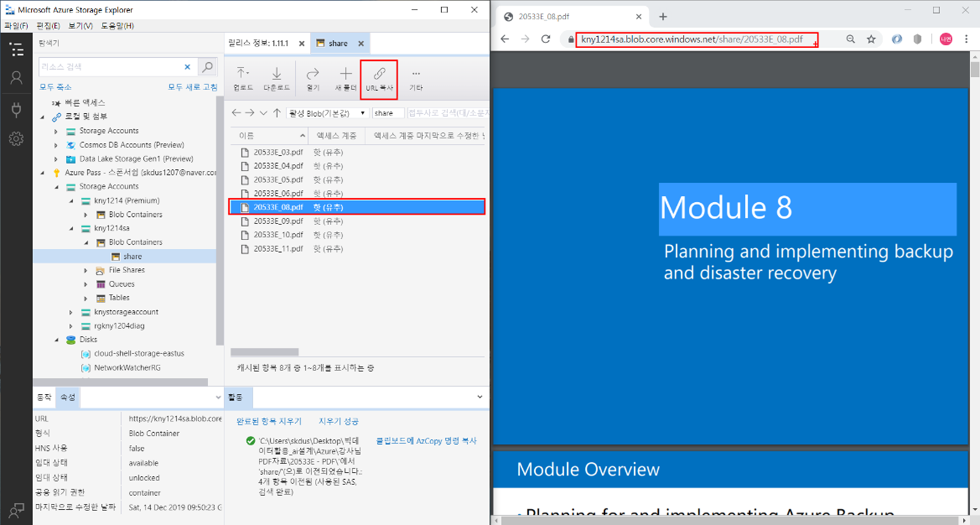Image resolution: width=980 pixels, height=525 pixels.
Task: Click the feedback icon at sidebar bottom
Action: tap(16, 510)
